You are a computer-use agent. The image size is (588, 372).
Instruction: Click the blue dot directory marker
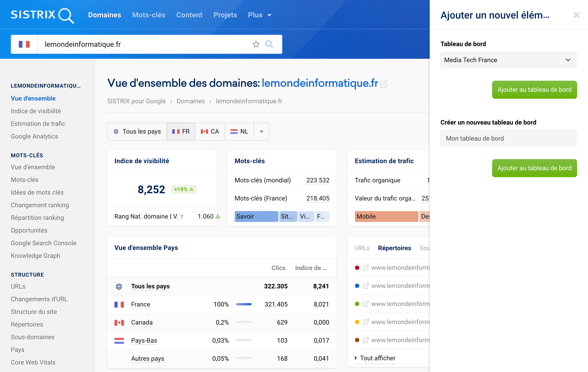[x=357, y=286]
